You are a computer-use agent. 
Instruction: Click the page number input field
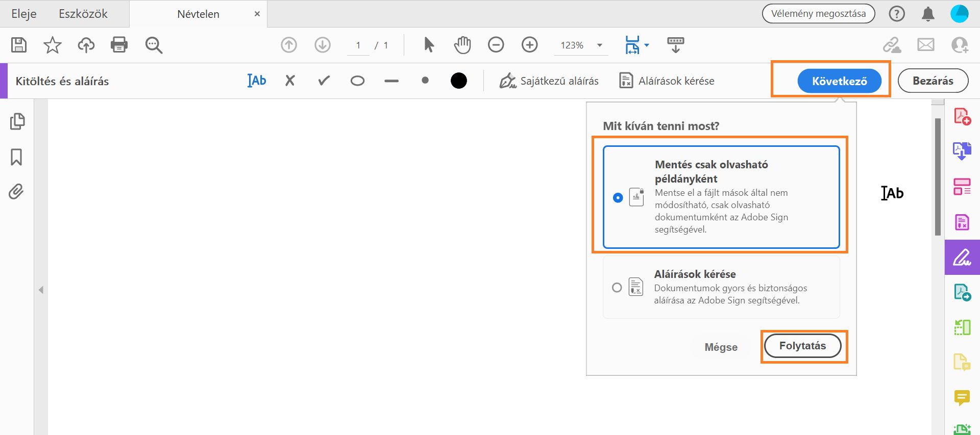click(x=358, y=45)
